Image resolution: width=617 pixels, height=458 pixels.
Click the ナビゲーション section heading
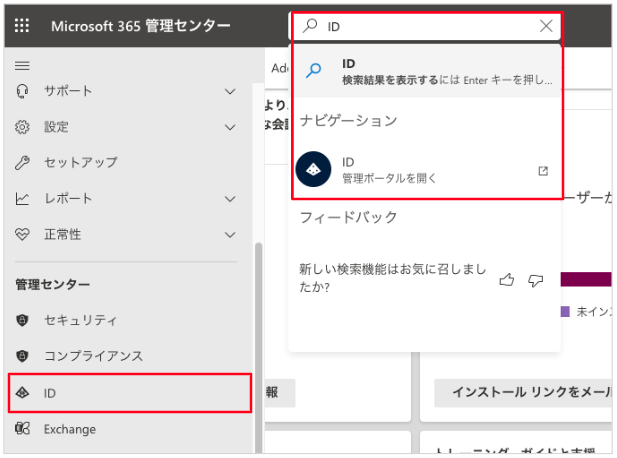click(349, 121)
